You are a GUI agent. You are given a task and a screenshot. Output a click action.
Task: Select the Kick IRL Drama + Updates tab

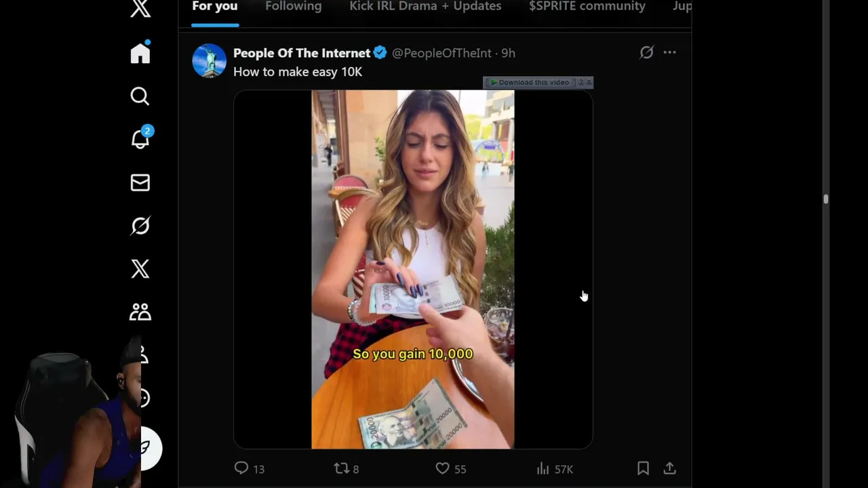pos(425,7)
